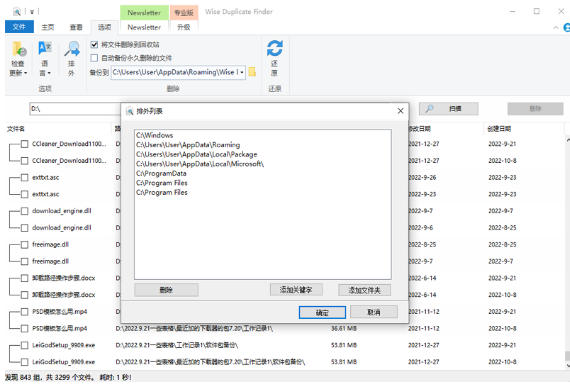Click the results list vertical scrollbar

tap(567, 251)
